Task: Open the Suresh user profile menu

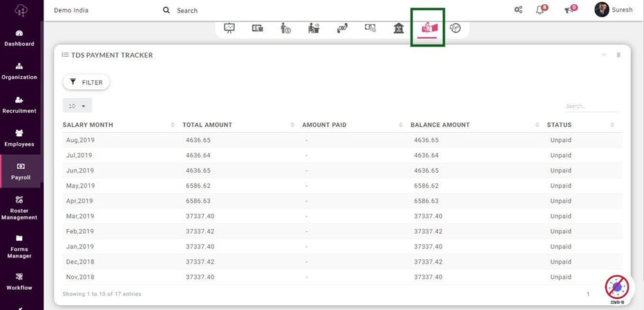Action: point(613,10)
